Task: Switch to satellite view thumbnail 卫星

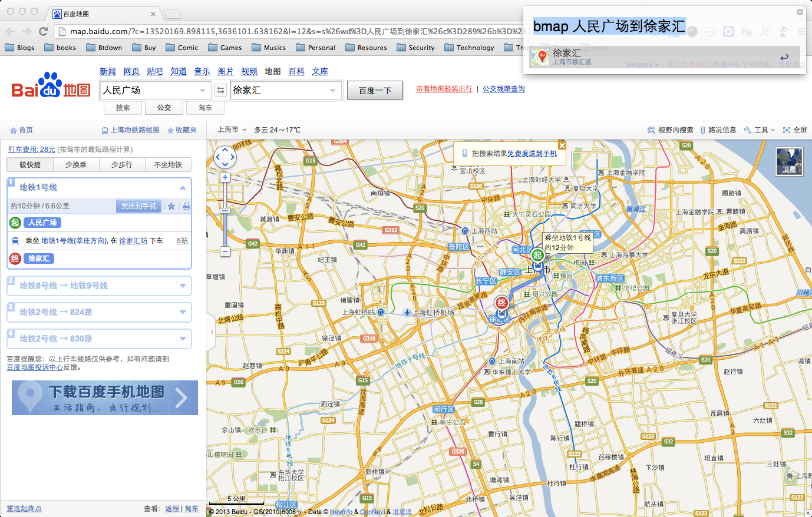Action: point(789,161)
